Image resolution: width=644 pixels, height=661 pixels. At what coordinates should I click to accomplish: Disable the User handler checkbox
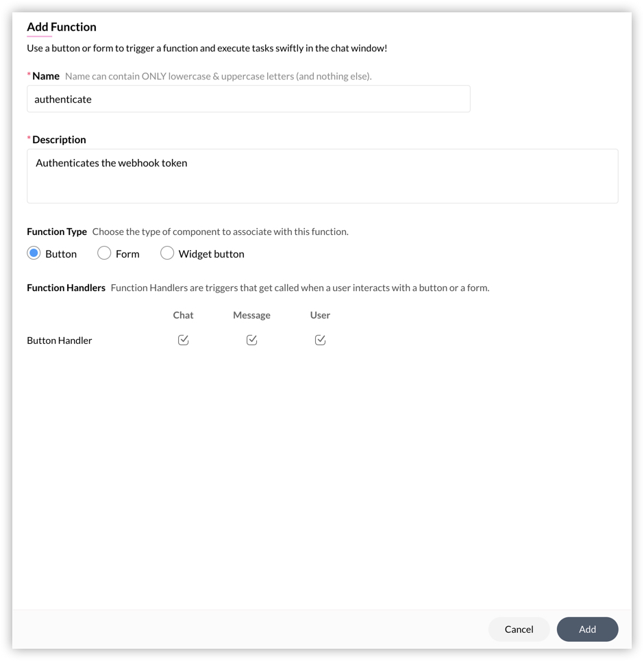(x=320, y=340)
